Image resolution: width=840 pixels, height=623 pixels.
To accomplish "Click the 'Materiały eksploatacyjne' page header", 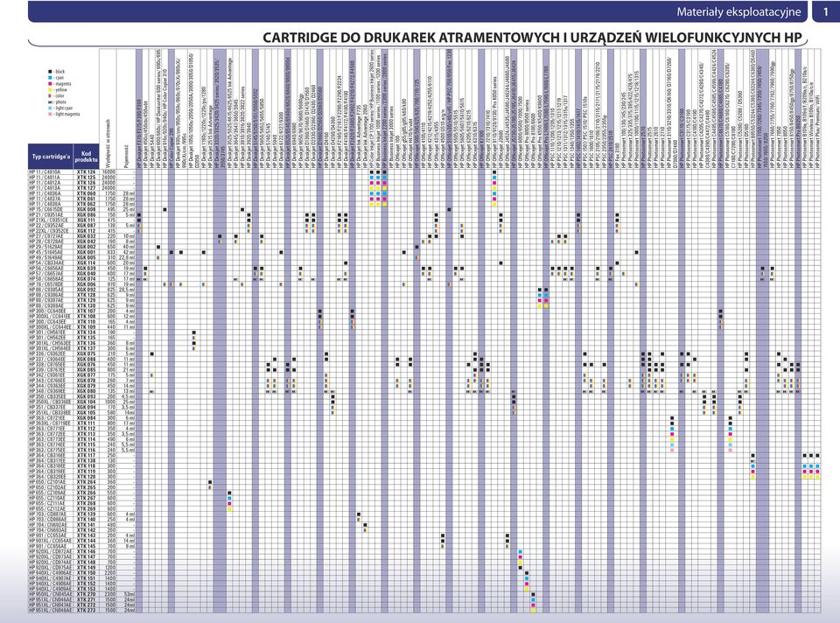I will coord(738,11).
